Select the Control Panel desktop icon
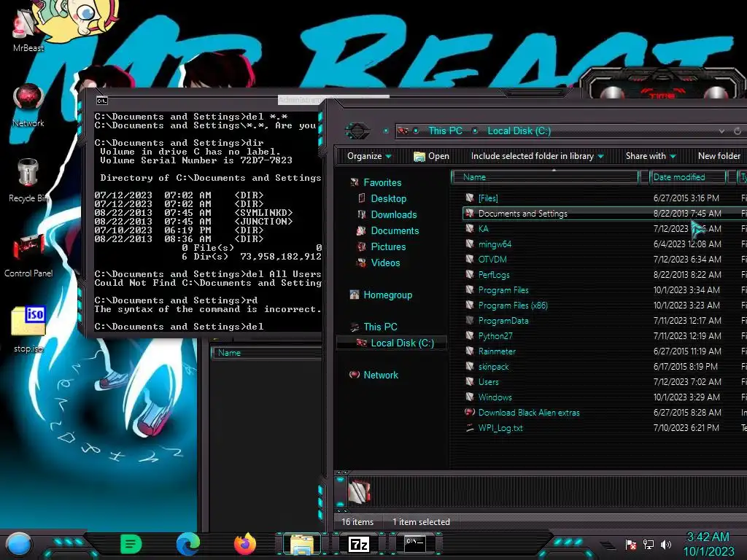The image size is (747, 560). 28,256
